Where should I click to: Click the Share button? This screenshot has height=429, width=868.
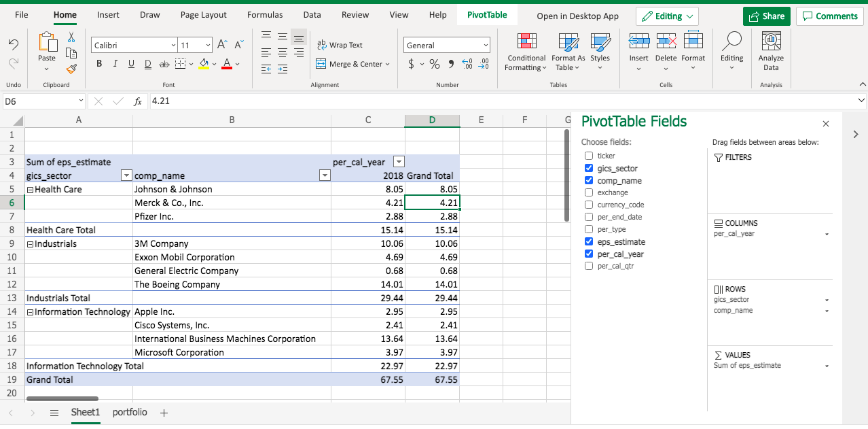(x=765, y=16)
